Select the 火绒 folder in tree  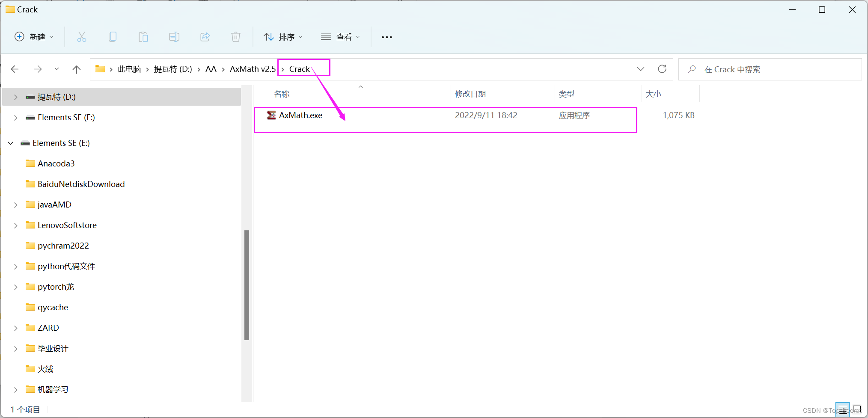click(x=45, y=369)
